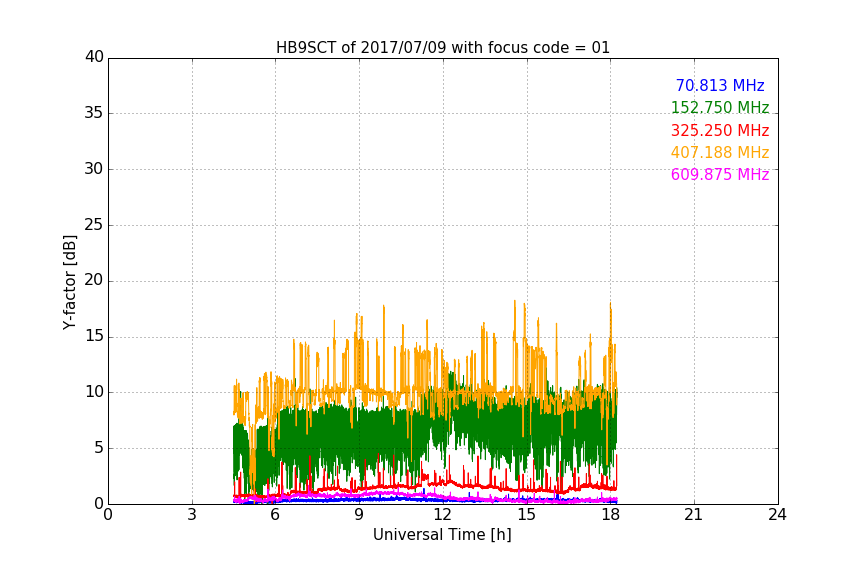Click the Universal Time [h] axis label
Screen dimensions: 864x576
tap(442, 535)
